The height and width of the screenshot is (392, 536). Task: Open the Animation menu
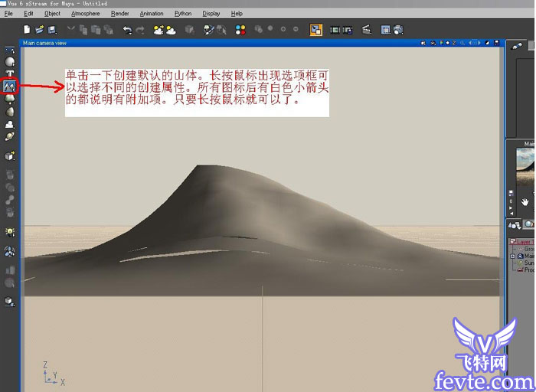tap(152, 13)
